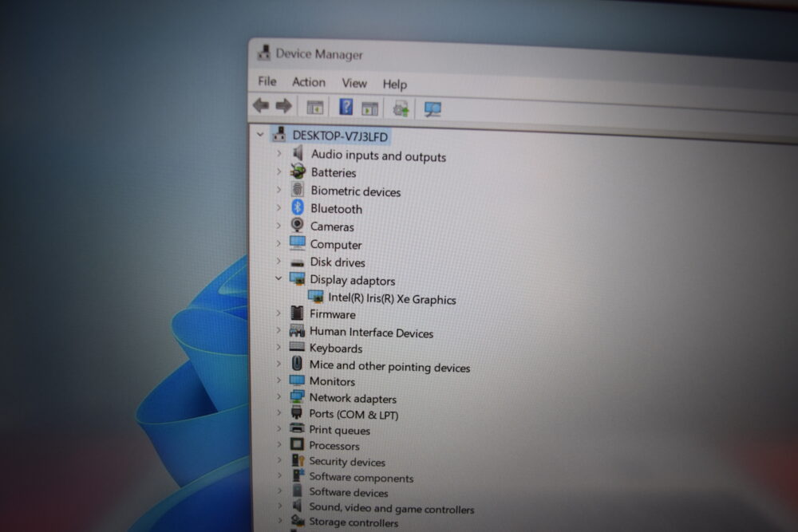Image resolution: width=798 pixels, height=532 pixels.
Task: Click the Action Pane toolbar icon
Action: pos(370,108)
